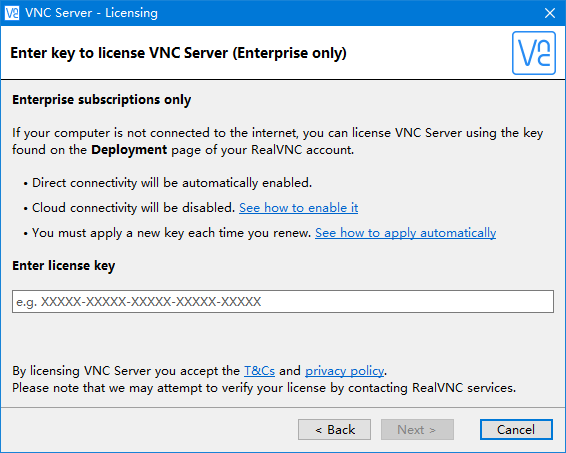Click the bold 'Deployment' word
The width and height of the screenshot is (566, 453).
[129, 150]
